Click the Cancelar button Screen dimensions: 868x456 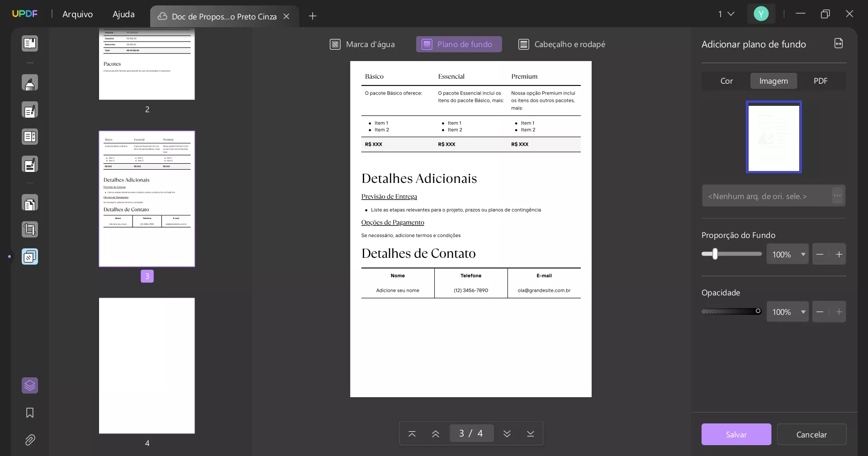coord(811,434)
